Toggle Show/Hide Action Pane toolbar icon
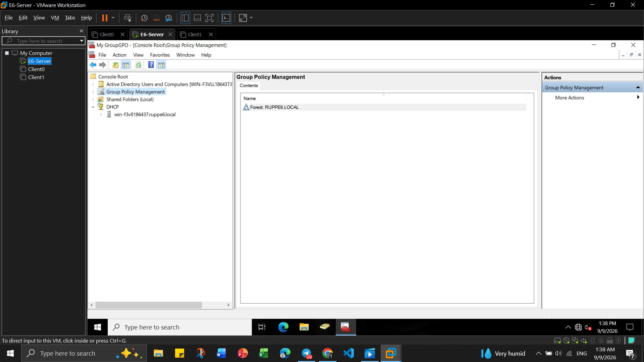Image resolution: width=644 pixels, height=362 pixels. 161,65
